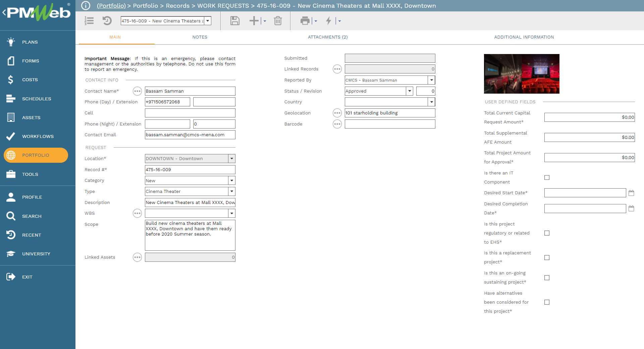Open calendar picker for Desired Start Date
This screenshot has height=349, width=644.
[x=631, y=193]
